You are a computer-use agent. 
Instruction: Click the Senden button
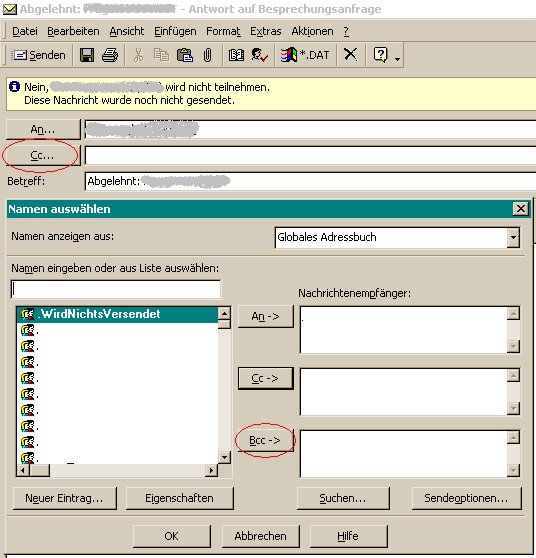38,55
